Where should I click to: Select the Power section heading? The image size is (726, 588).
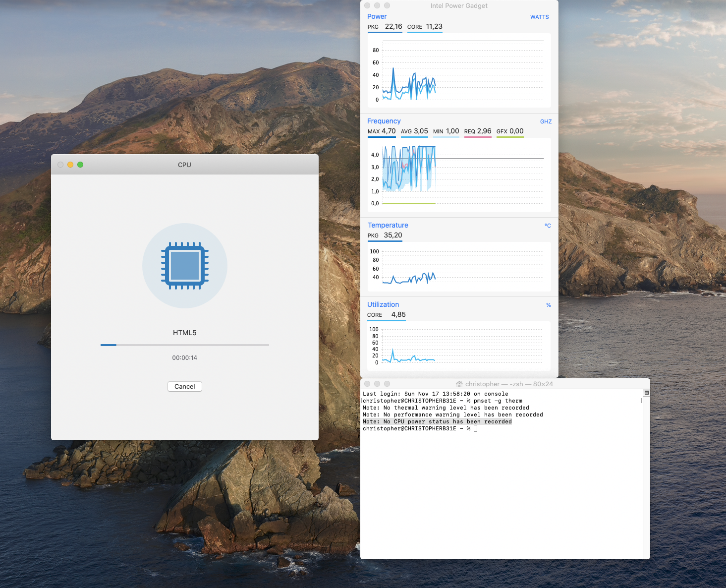[x=377, y=16]
